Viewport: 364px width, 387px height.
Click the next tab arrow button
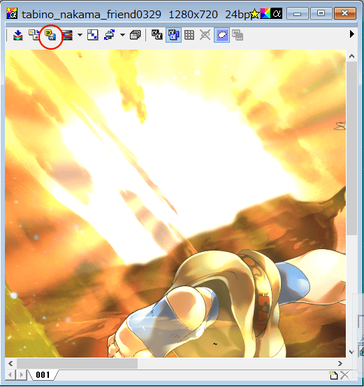point(21,375)
